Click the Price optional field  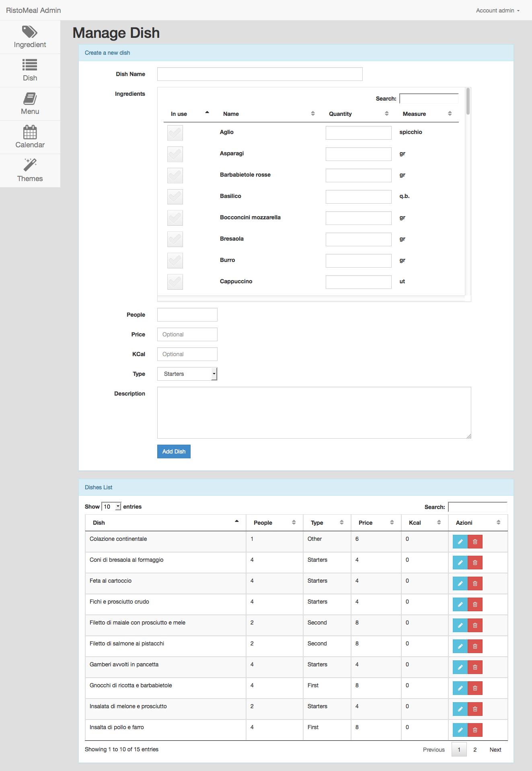pyautogui.click(x=187, y=334)
